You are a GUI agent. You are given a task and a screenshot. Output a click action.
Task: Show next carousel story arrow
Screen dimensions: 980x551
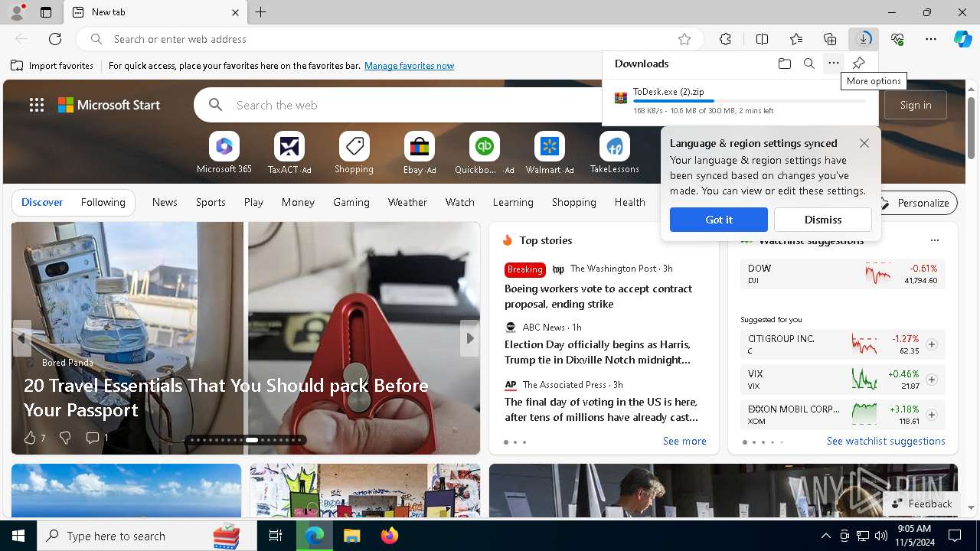[469, 338]
